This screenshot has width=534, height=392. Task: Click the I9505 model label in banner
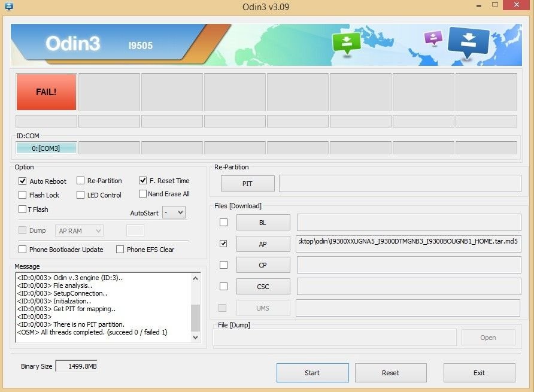141,45
